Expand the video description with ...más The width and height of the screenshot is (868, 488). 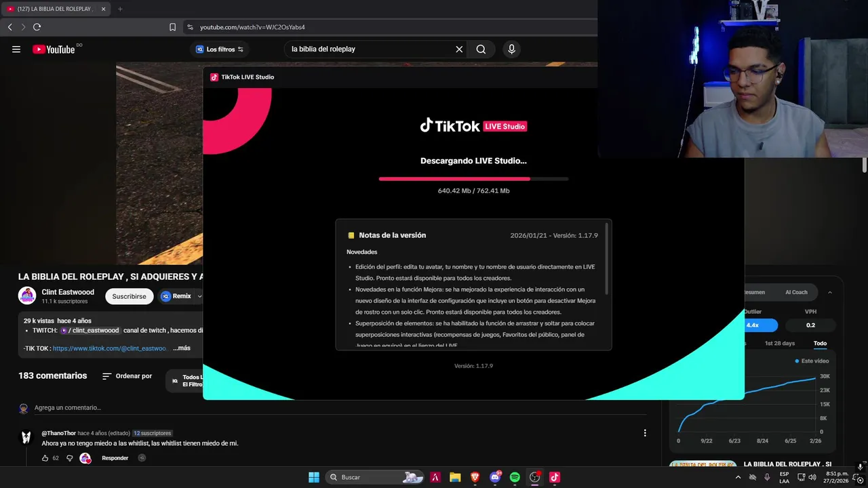click(182, 348)
